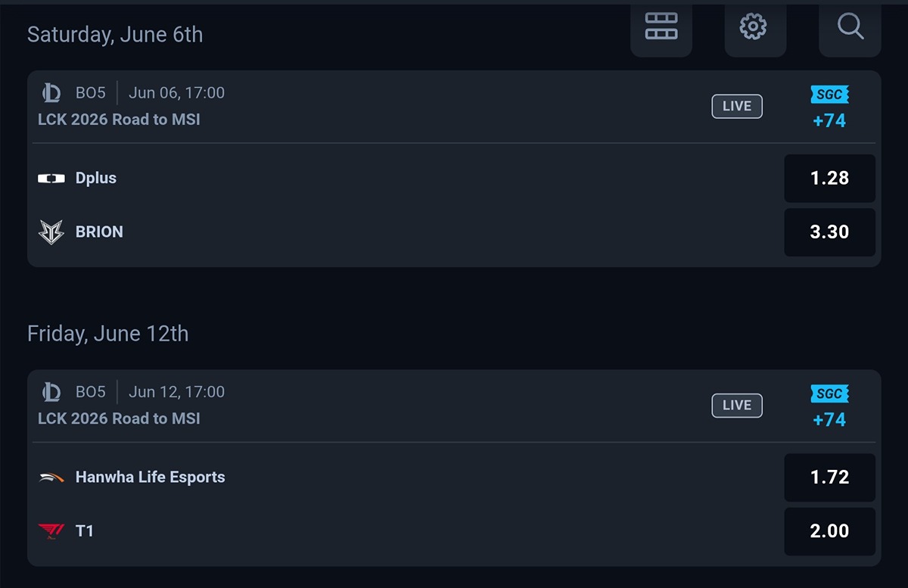This screenshot has width=908, height=588.
Task: Select the Dplus team logo
Action: [x=51, y=179]
